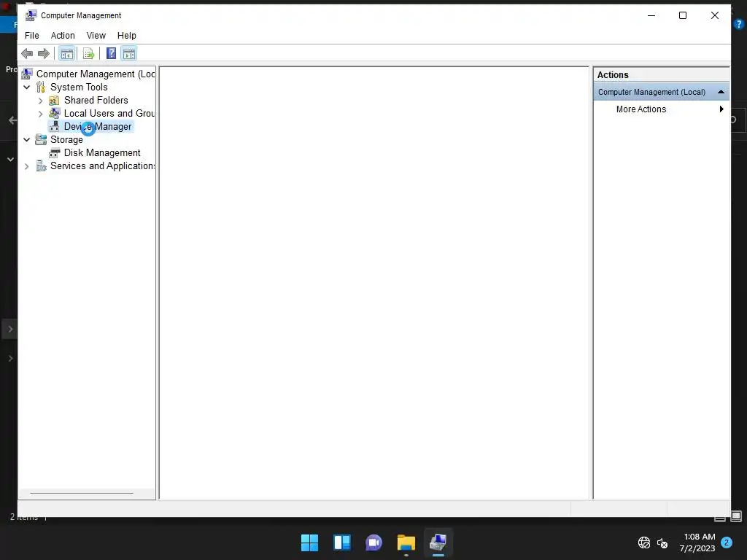The image size is (747, 560).
Task: Click the Computer Management root node icon
Action: tap(27, 74)
